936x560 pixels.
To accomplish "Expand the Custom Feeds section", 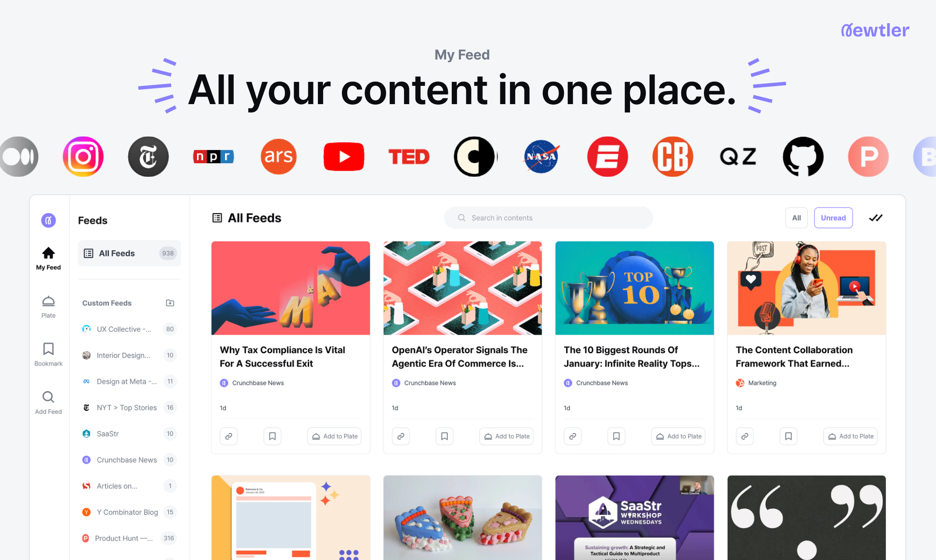I will point(106,303).
